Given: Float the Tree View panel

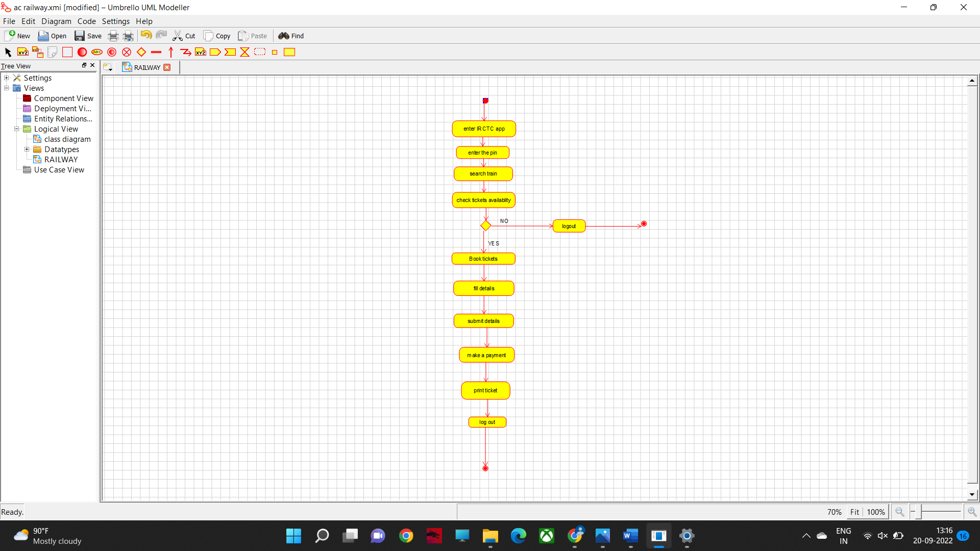Looking at the screenshot, I should (84, 65).
